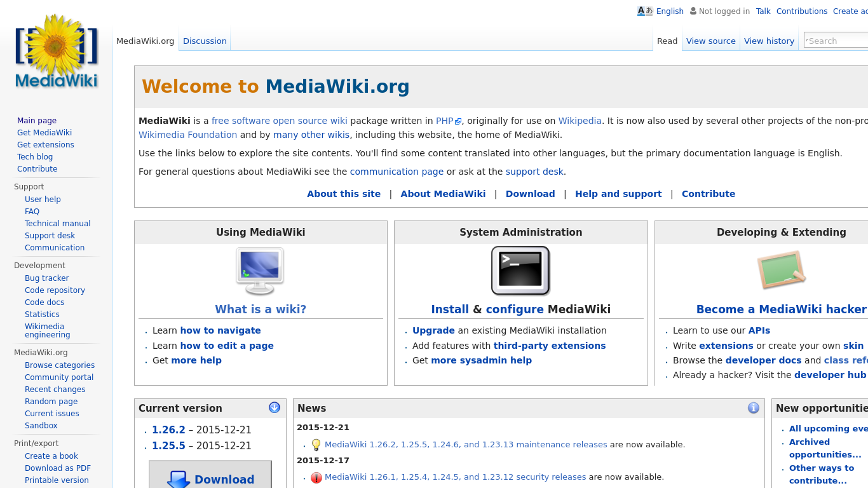Viewport: 868px width, 488px height.
Task: Click About this site link
Action: (344, 194)
